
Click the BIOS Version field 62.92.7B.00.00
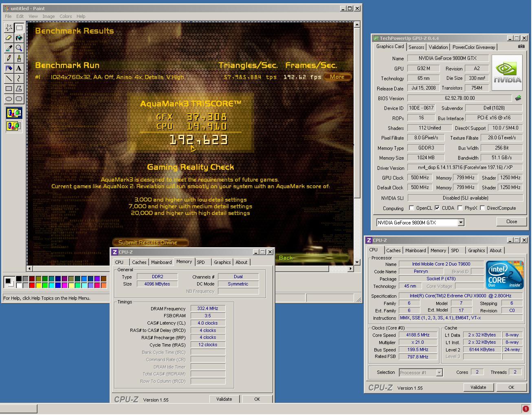coord(459,98)
